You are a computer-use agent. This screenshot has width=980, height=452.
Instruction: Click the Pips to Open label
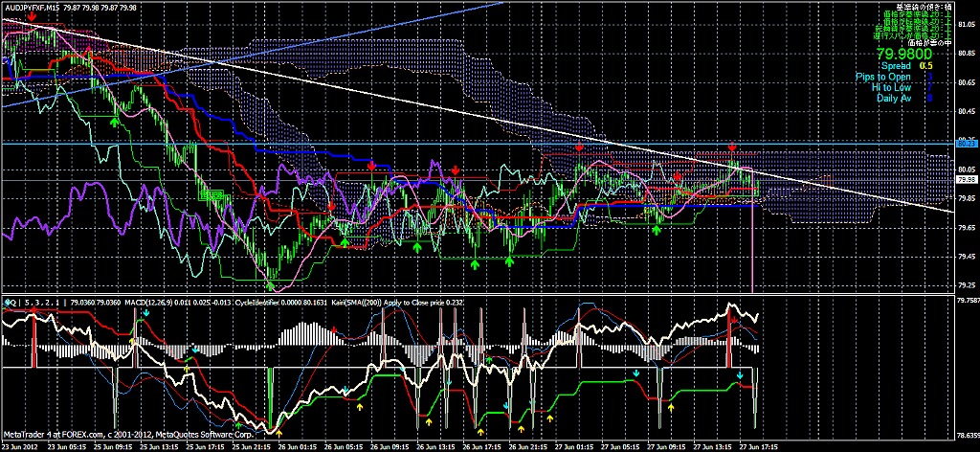coord(883,77)
